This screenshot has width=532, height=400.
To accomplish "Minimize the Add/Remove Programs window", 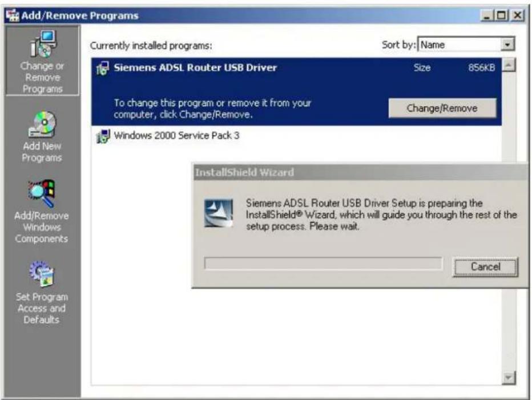I will coord(487,15).
